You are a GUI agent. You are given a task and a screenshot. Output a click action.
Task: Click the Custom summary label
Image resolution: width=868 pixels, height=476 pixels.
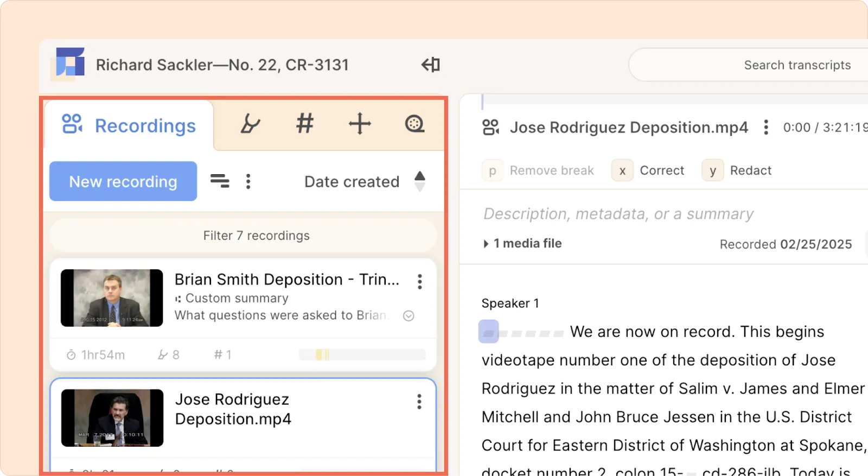[237, 299]
